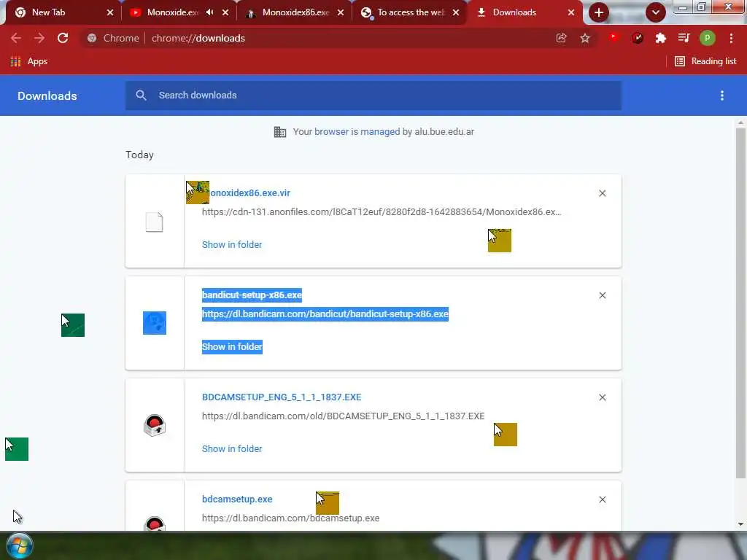Open Downloads page more actions menu

point(722,96)
